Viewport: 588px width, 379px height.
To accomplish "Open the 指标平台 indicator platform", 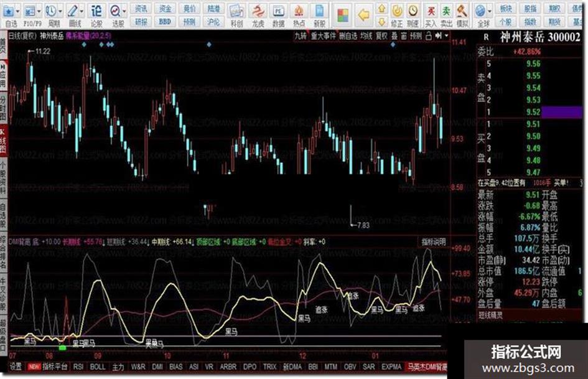I will (x=55, y=367).
